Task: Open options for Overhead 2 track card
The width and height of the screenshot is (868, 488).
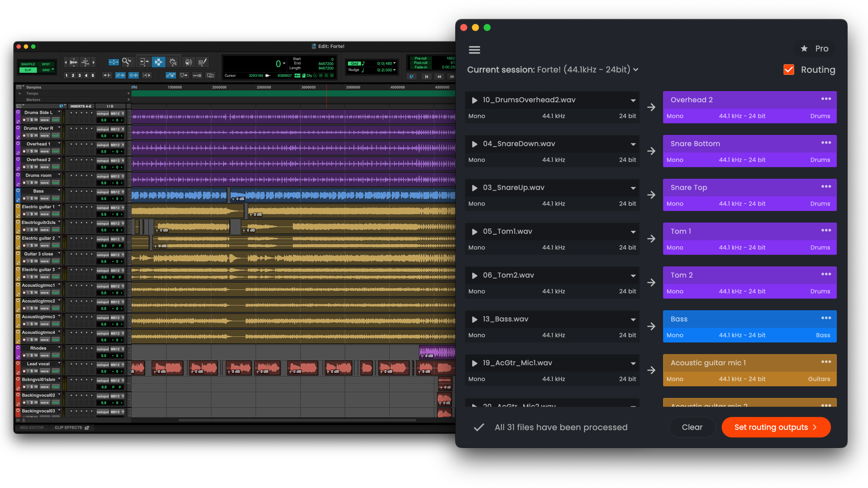Action: click(x=826, y=99)
